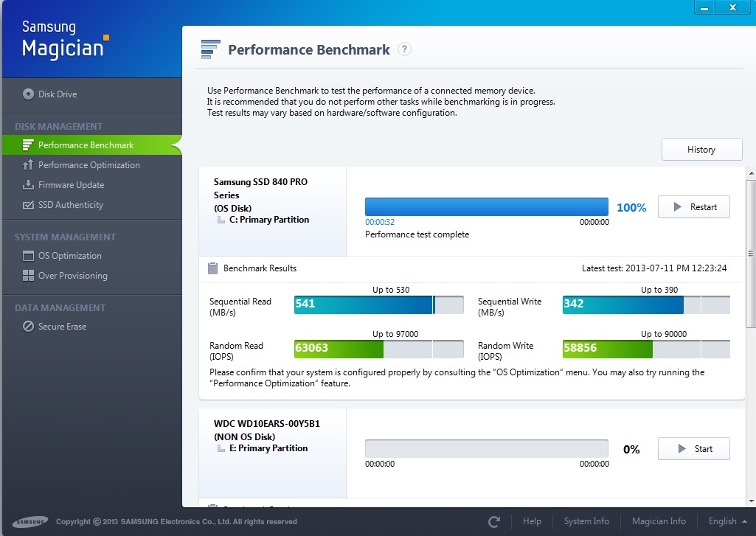Viewport: 756px width, 536px height.
Task: Click the help question mark beside the title
Action: point(404,49)
